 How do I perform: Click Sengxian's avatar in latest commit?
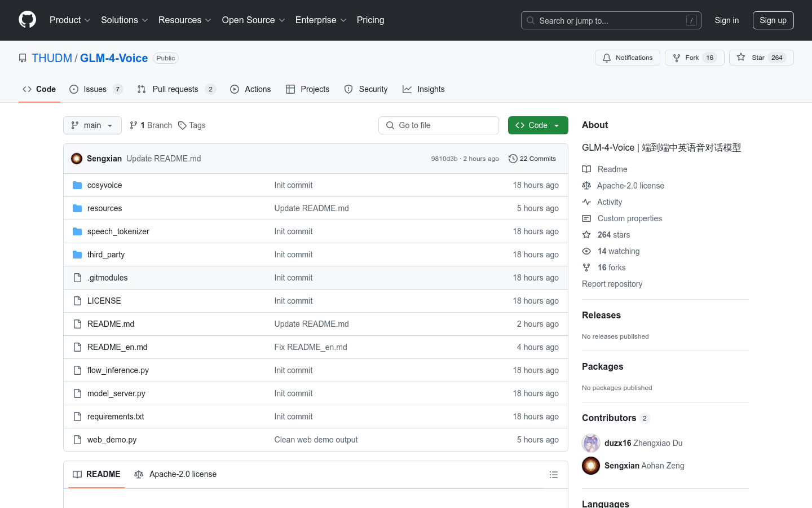[x=77, y=159]
